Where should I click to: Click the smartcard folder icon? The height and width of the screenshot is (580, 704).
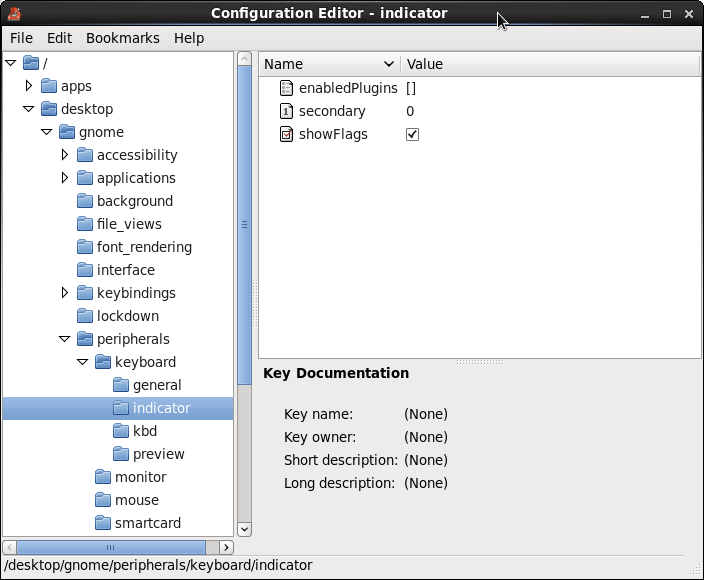coord(103,523)
